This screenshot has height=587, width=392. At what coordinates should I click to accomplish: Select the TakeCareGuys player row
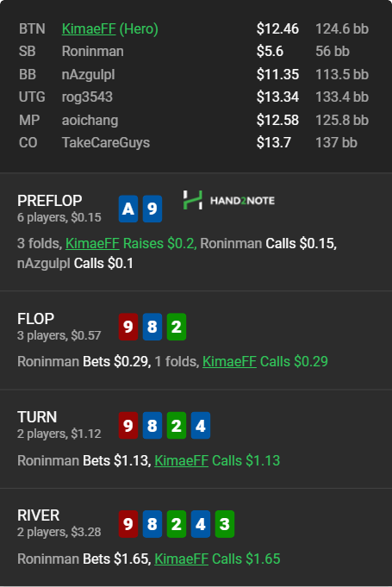click(194, 142)
